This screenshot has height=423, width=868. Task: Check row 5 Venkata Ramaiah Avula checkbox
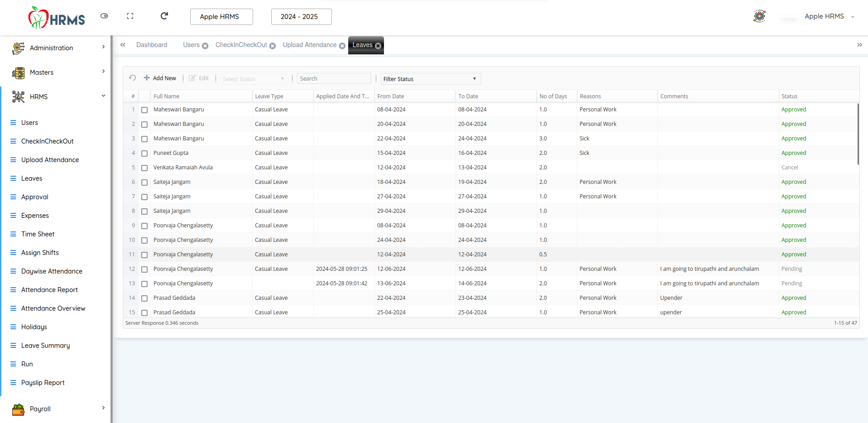144,168
